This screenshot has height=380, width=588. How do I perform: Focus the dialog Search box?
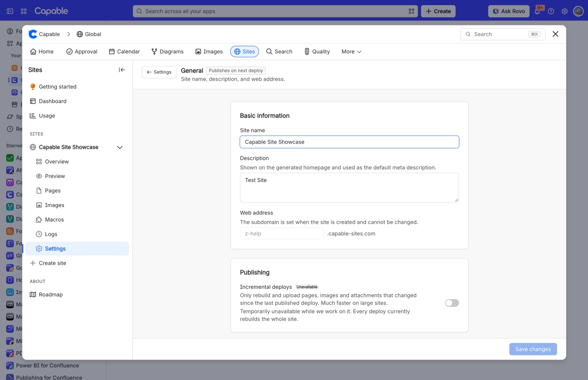pyautogui.click(x=503, y=34)
